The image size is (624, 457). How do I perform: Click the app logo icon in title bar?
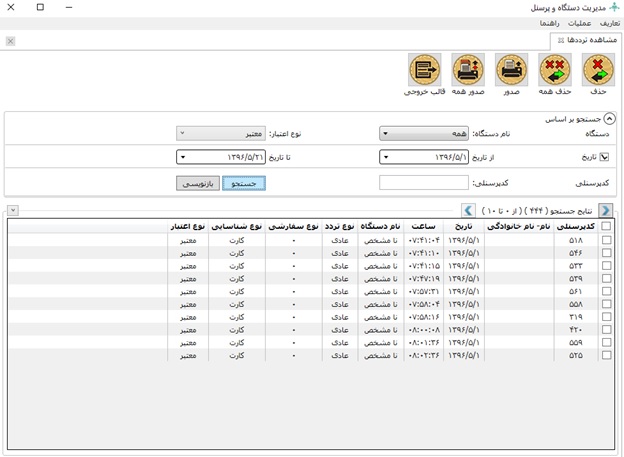pyautogui.click(x=614, y=8)
